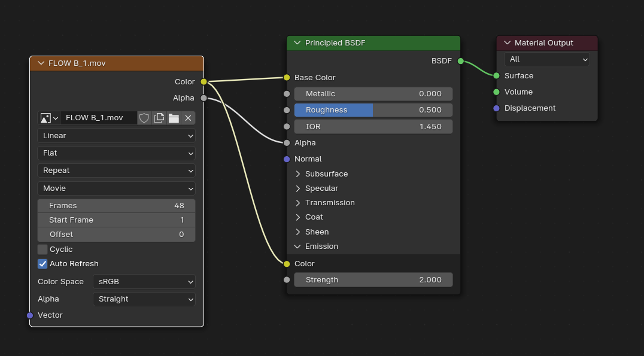The height and width of the screenshot is (356, 644).
Task: Expand the Specular panel
Action: coord(298,188)
